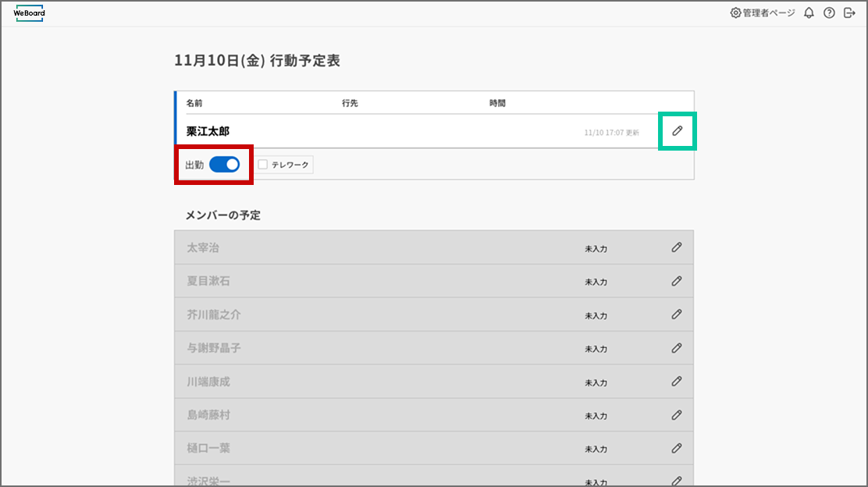This screenshot has height=487, width=868.
Task: Edit 太宰治's schedule pencil icon
Action: pyautogui.click(x=676, y=247)
